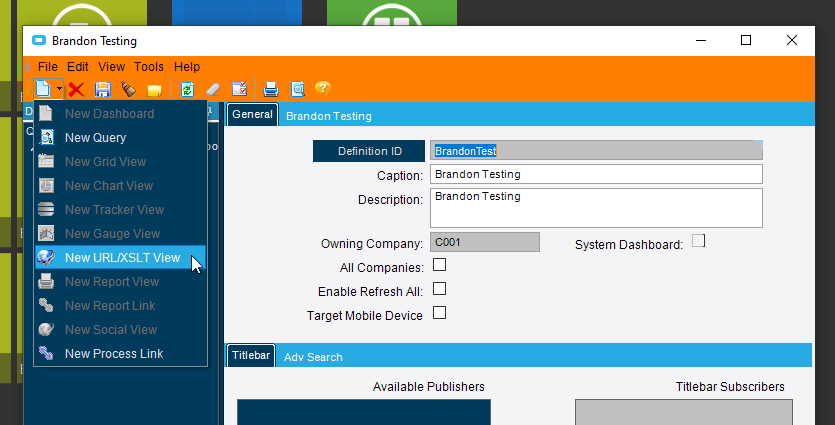835x425 pixels.
Task: Click the eraser toolbar icon
Action: [213, 89]
